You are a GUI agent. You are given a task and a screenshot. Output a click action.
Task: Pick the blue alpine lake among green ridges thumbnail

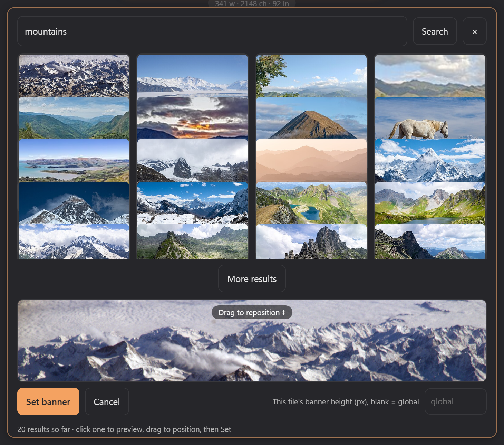pos(311,203)
